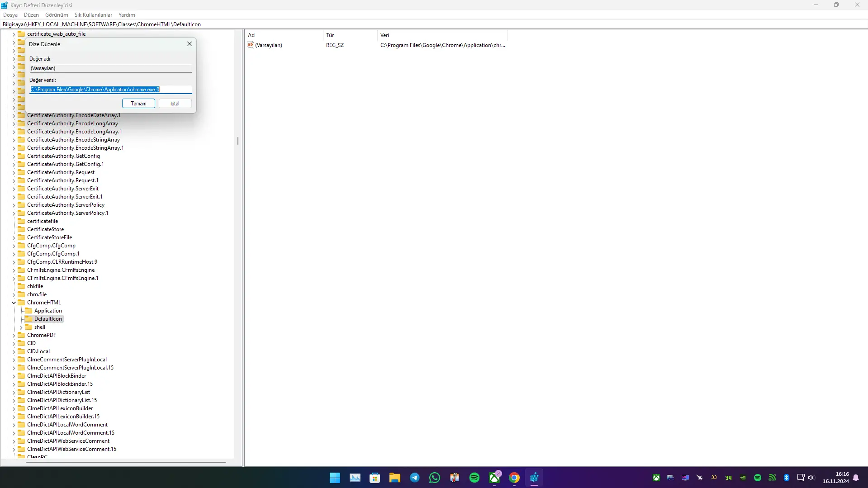
Task: Select the CfgComp.CLRRuntimeHost.9 key
Action: point(62,262)
